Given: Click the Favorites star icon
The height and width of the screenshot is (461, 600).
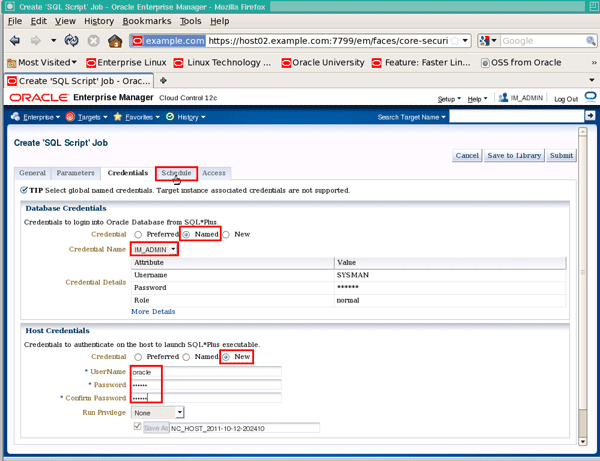Looking at the screenshot, I should pyautogui.click(x=117, y=117).
